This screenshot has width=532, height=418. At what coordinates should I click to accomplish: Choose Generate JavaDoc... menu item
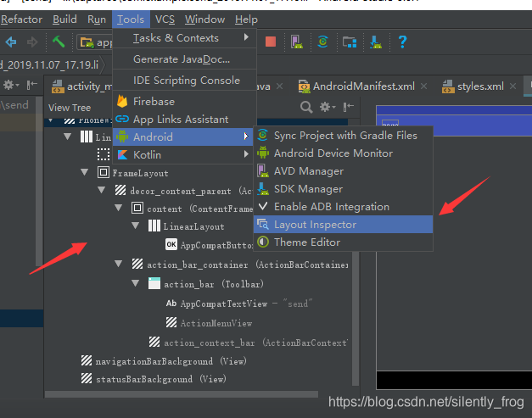(184, 59)
